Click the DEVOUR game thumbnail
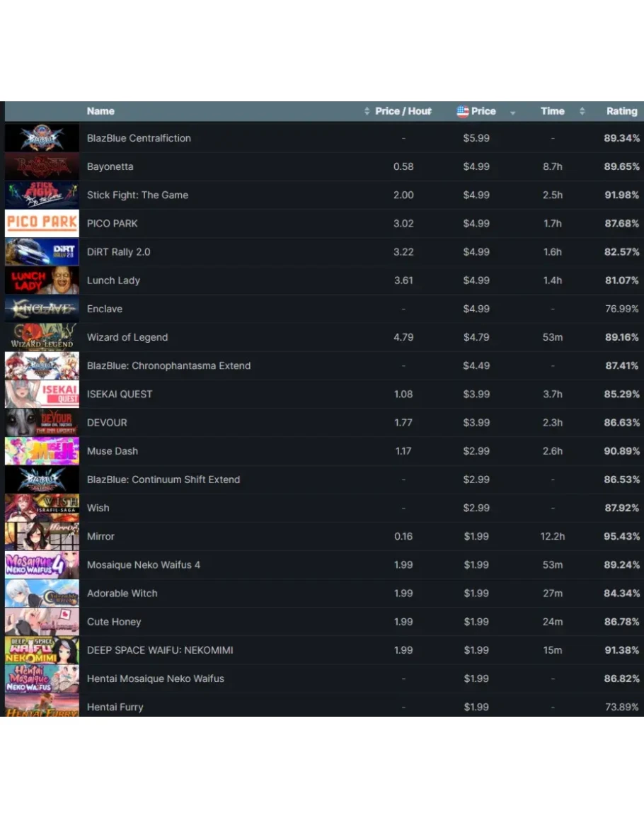Screen dimensions: 644x818 [x=42, y=423]
